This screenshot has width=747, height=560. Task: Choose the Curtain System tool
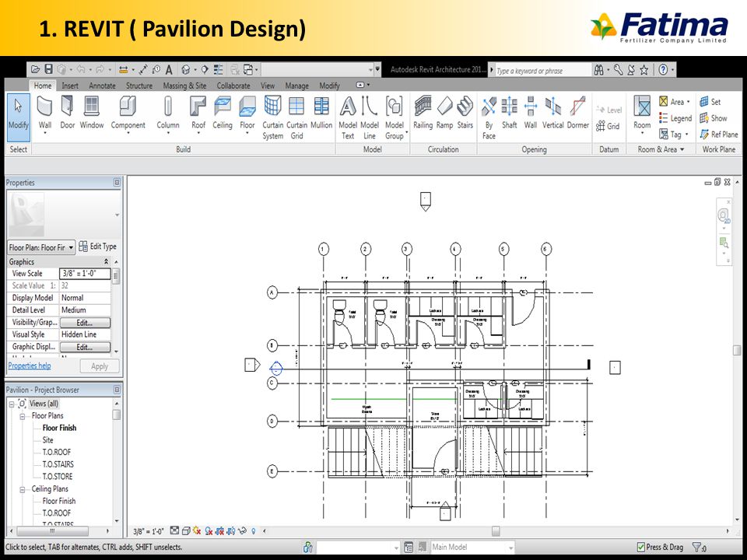pyautogui.click(x=272, y=117)
